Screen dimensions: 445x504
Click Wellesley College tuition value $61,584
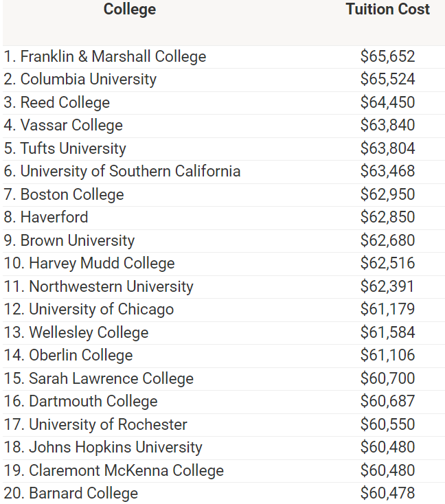click(387, 332)
